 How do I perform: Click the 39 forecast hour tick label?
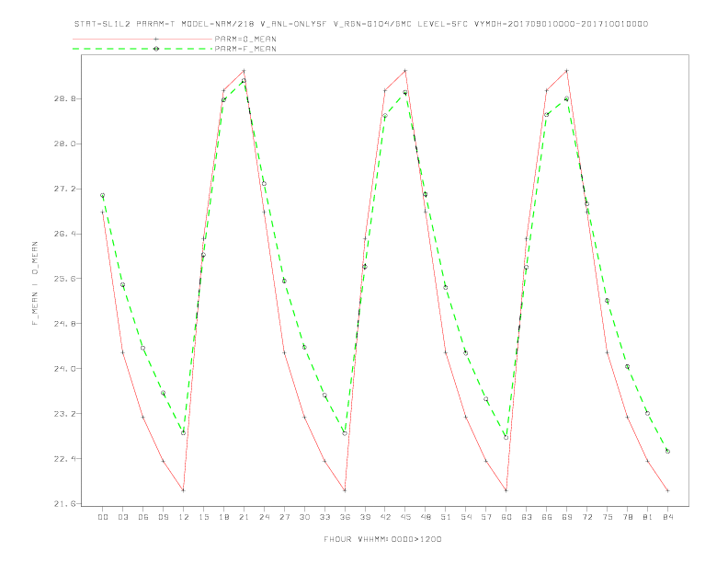pos(365,517)
